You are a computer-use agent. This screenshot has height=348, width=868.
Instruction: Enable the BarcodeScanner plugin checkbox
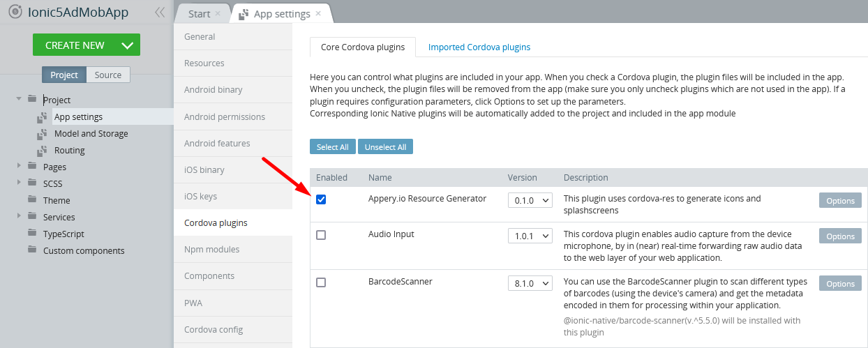tap(321, 282)
